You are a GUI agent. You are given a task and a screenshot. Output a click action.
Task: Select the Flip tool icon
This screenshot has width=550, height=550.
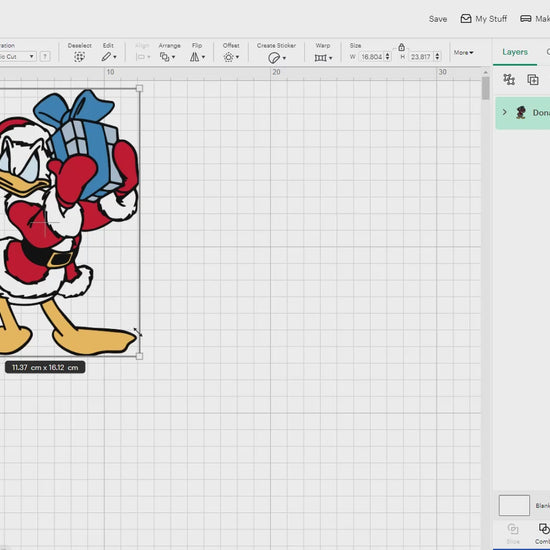197,57
